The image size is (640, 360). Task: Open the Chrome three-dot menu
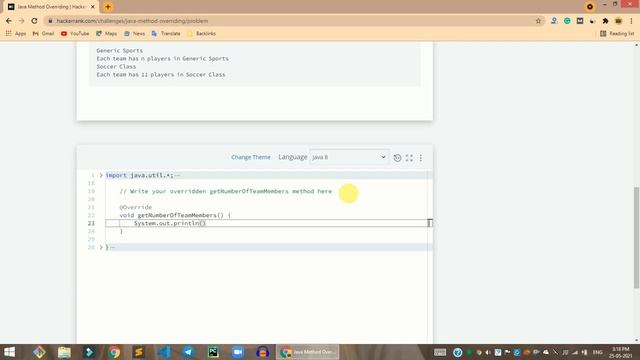[x=631, y=21]
